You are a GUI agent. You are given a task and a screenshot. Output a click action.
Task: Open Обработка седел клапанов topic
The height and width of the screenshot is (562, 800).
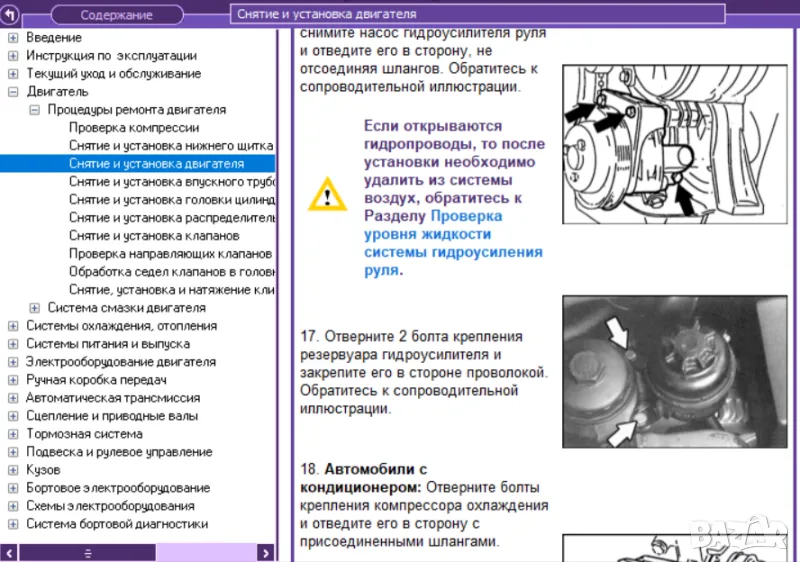[170, 272]
